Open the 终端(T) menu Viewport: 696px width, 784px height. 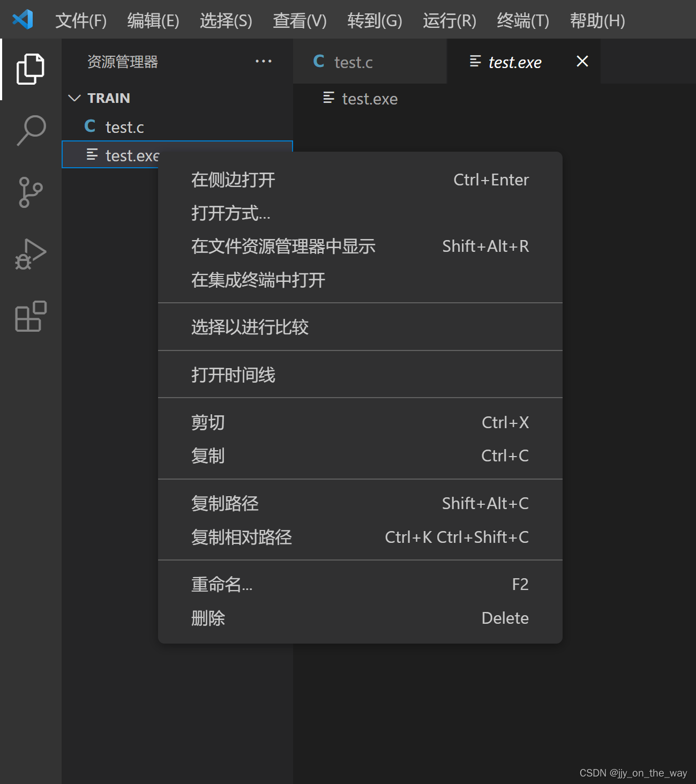pos(522,20)
